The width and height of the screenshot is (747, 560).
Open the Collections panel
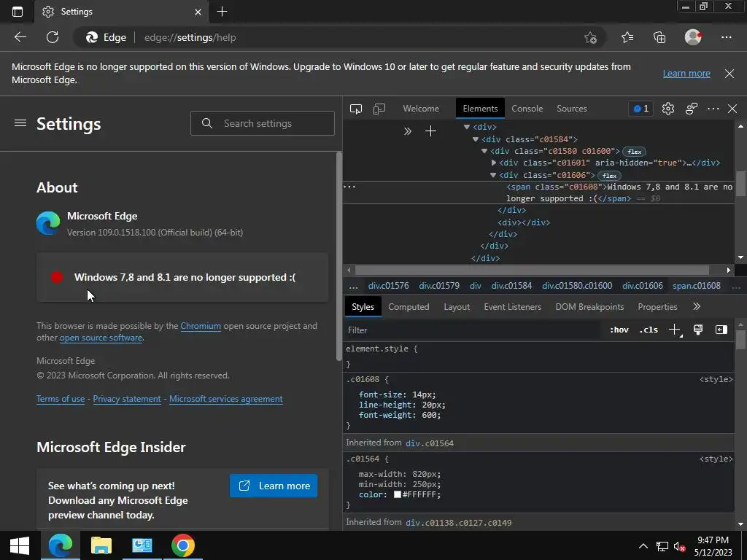pos(659,37)
